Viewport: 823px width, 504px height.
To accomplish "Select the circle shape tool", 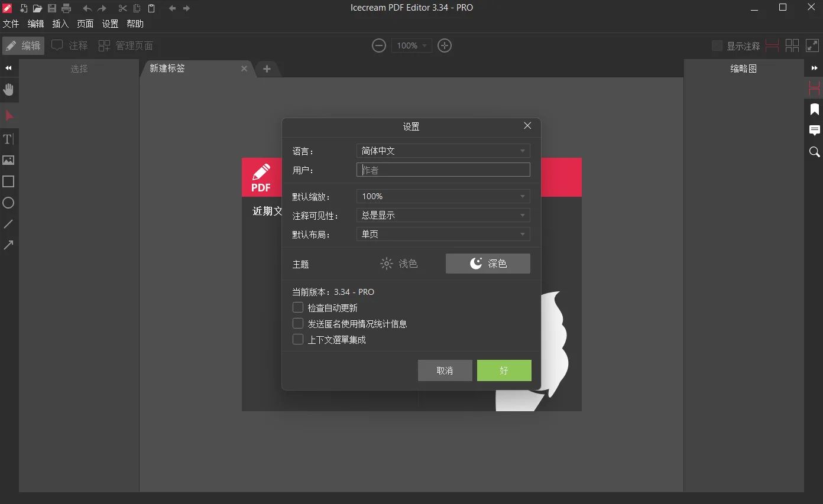I will pos(8,203).
